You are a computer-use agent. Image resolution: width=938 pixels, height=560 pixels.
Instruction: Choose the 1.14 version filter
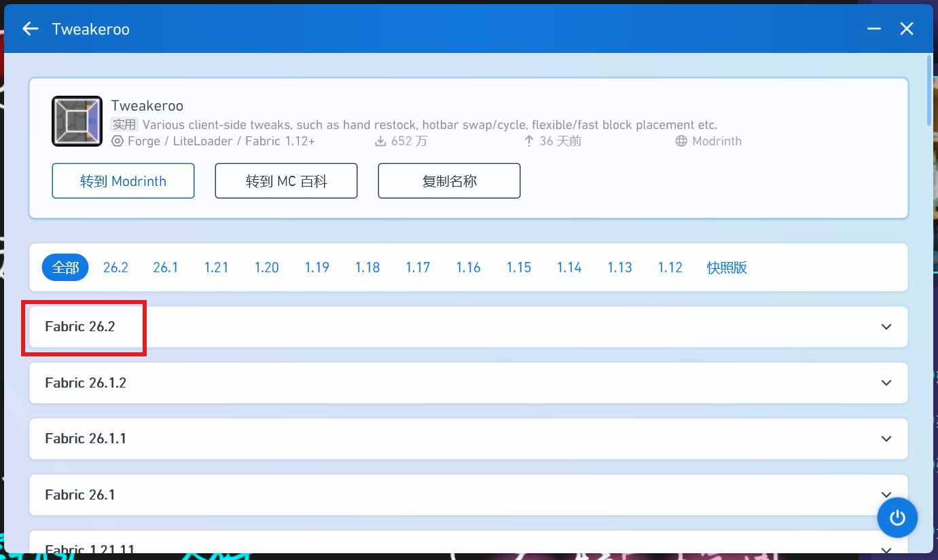pos(569,267)
